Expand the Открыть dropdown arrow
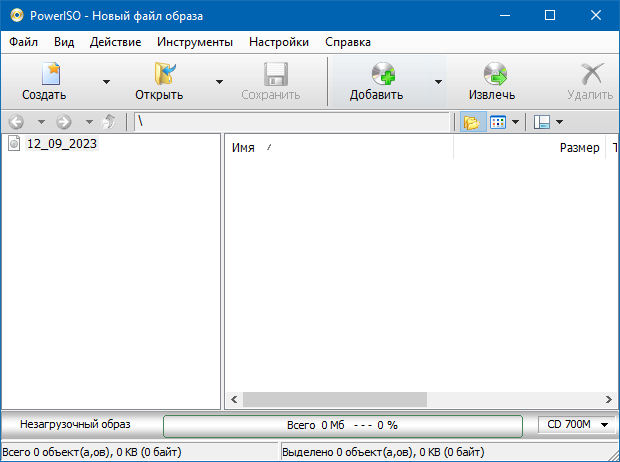 point(219,82)
